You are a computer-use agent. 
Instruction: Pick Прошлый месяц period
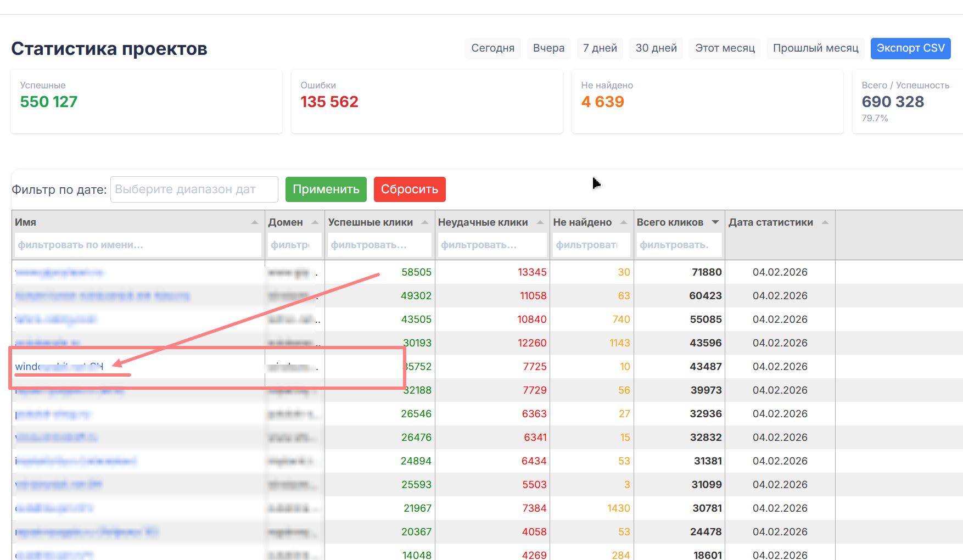pyautogui.click(x=815, y=48)
